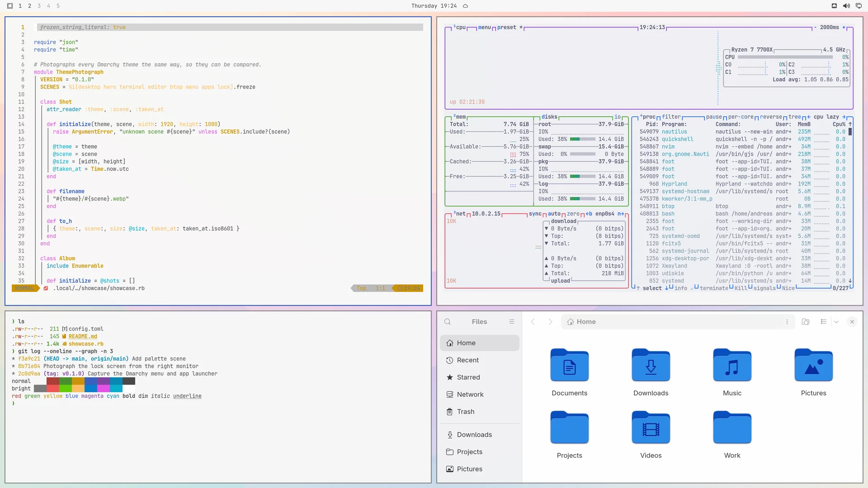Toggle per-core in btop proc box
The image size is (868, 488).
coord(741,117)
